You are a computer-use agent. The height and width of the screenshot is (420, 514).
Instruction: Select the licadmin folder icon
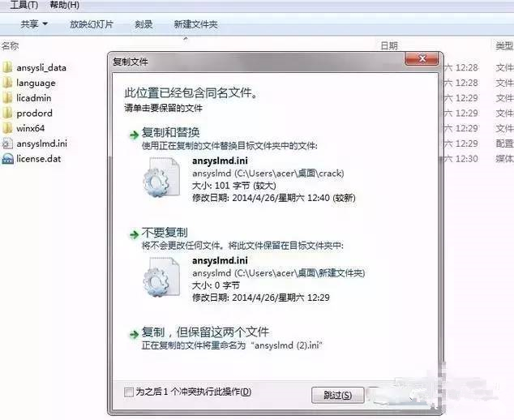(7, 98)
